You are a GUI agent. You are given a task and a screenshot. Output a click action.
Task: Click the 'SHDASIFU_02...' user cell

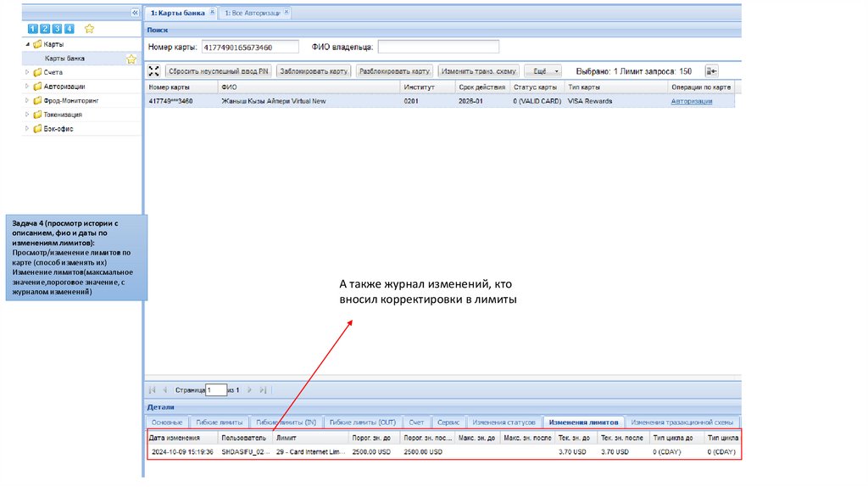tap(246, 452)
